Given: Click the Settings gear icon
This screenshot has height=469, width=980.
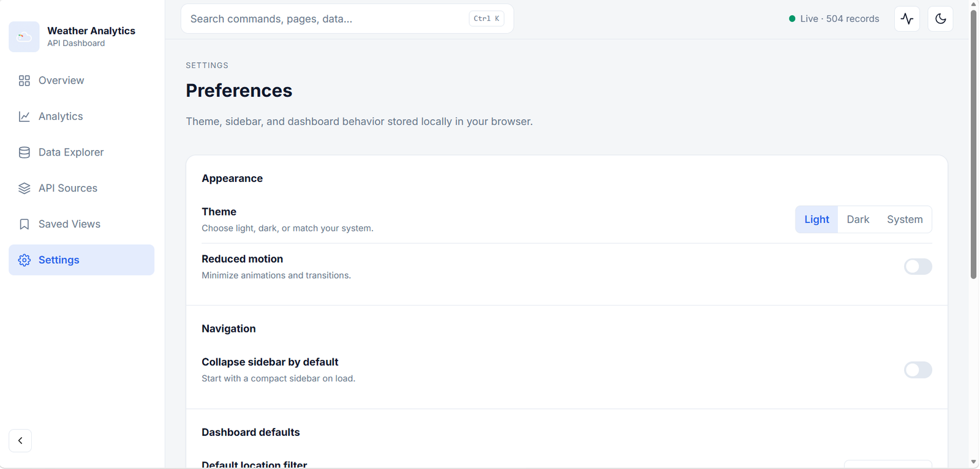Looking at the screenshot, I should [24, 260].
